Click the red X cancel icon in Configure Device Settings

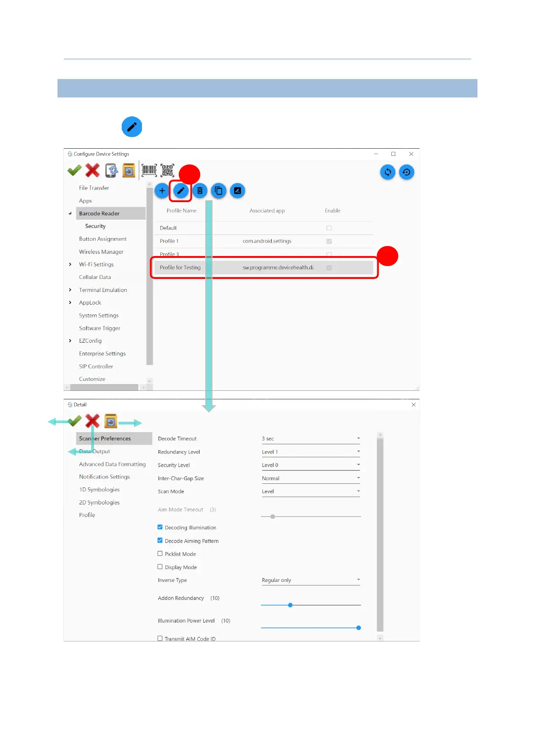click(x=93, y=171)
